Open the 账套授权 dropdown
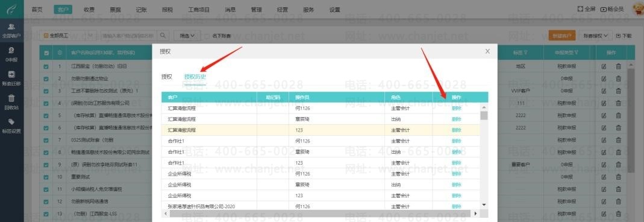 (596, 36)
